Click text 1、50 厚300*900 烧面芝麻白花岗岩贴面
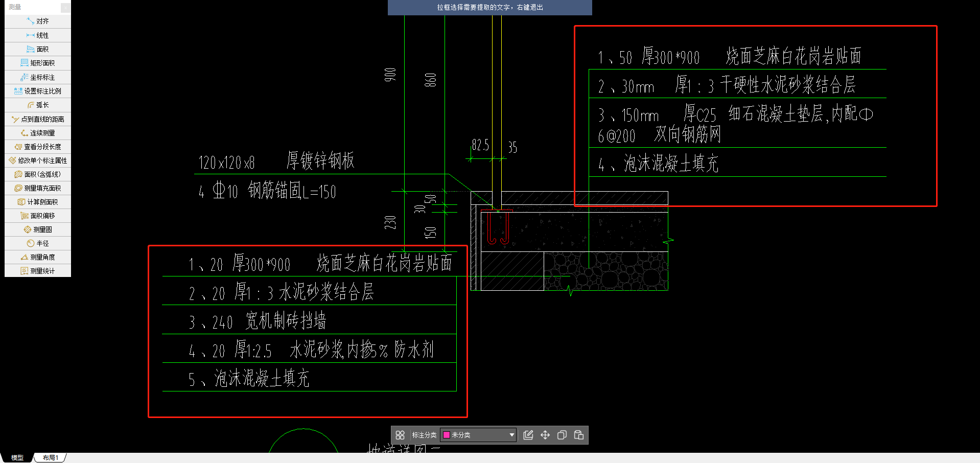The image size is (980, 463). 730,56
